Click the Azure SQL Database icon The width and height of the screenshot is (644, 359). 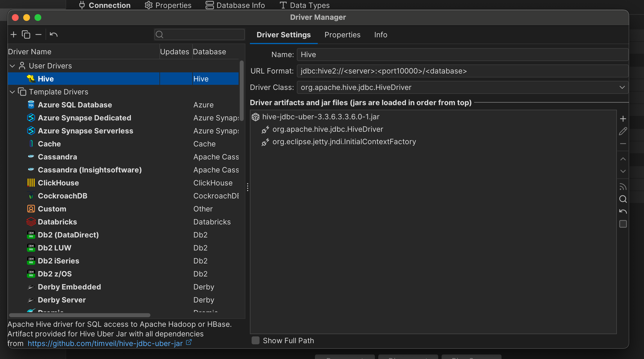31,105
